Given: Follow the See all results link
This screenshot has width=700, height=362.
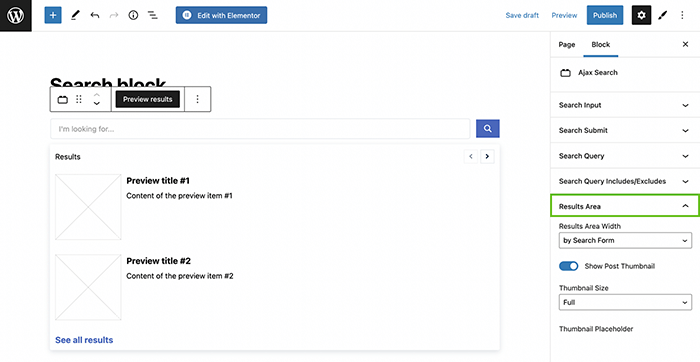Looking at the screenshot, I should pos(84,340).
